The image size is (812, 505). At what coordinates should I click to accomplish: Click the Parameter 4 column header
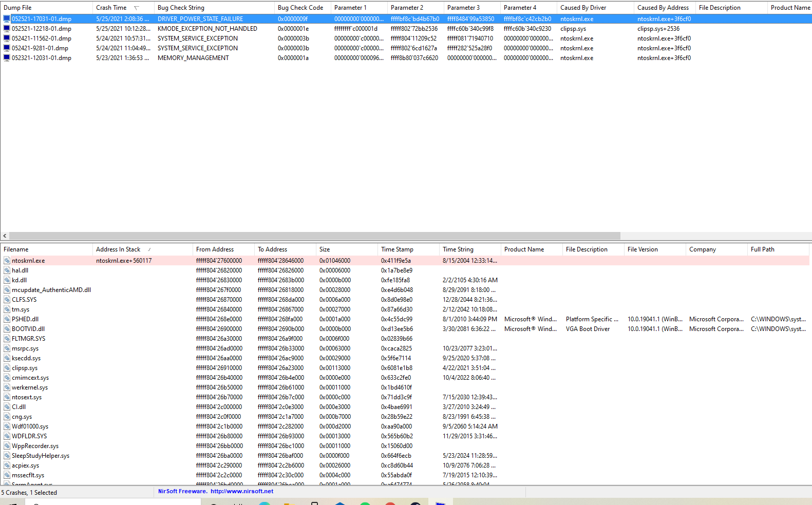tap(528, 8)
